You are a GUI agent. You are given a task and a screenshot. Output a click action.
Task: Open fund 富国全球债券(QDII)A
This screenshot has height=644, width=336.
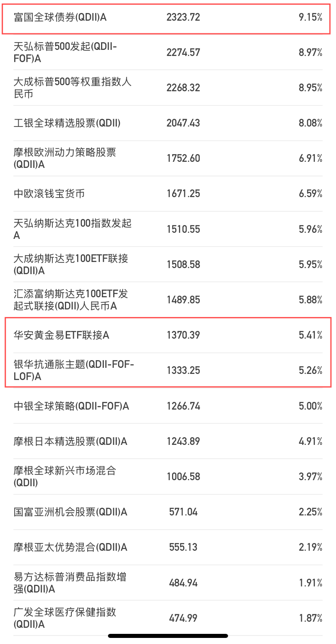point(168,17)
